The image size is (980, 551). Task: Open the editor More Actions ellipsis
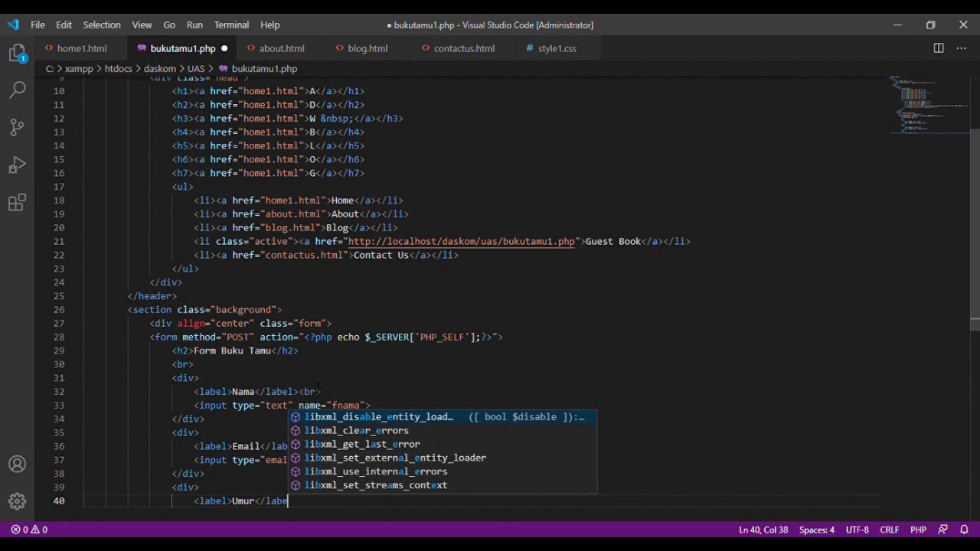coord(962,48)
